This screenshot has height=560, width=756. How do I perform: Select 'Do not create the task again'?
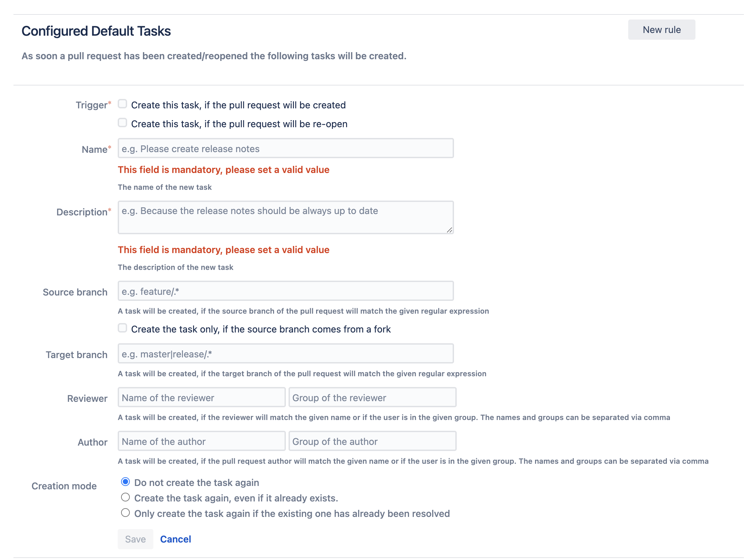tap(125, 482)
